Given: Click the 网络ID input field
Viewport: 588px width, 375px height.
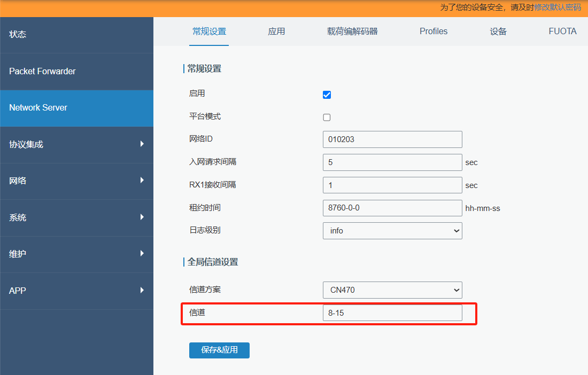Looking at the screenshot, I should click(x=392, y=139).
